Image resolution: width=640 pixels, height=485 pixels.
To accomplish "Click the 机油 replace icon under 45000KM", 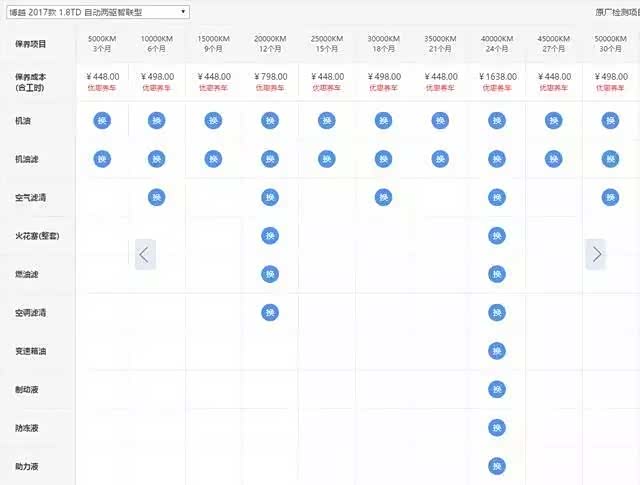I will pyautogui.click(x=554, y=120).
